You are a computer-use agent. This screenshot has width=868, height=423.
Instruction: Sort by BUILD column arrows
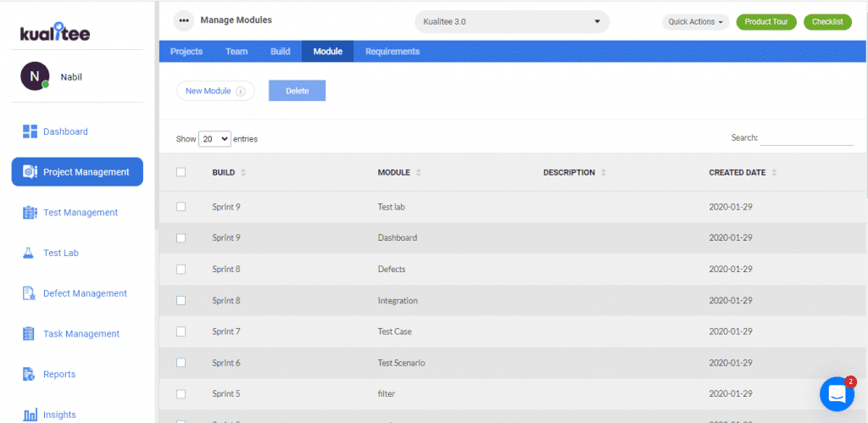click(x=243, y=173)
